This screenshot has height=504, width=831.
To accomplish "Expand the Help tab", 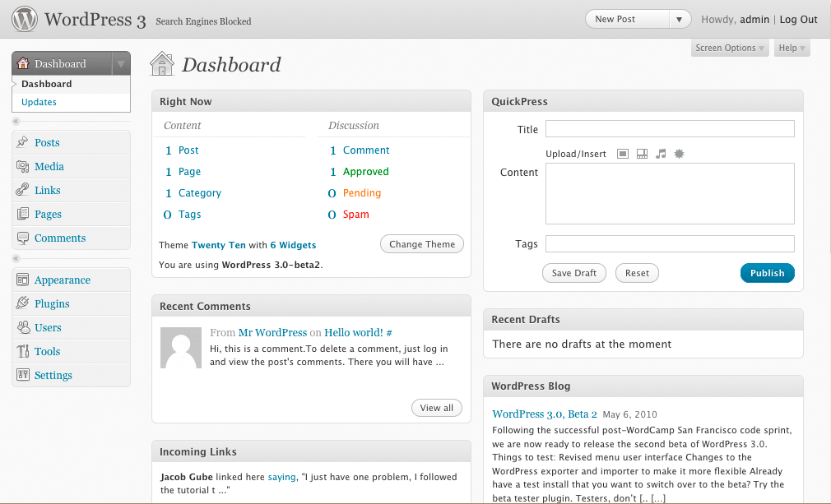I will point(792,49).
